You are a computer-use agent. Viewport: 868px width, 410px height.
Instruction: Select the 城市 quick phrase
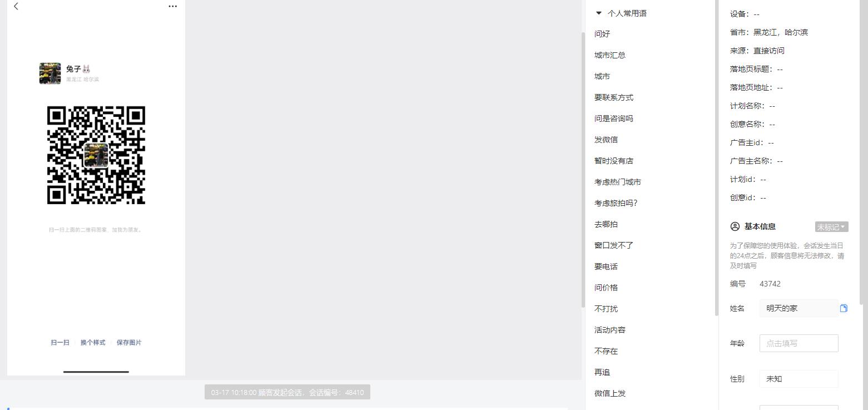tap(602, 76)
